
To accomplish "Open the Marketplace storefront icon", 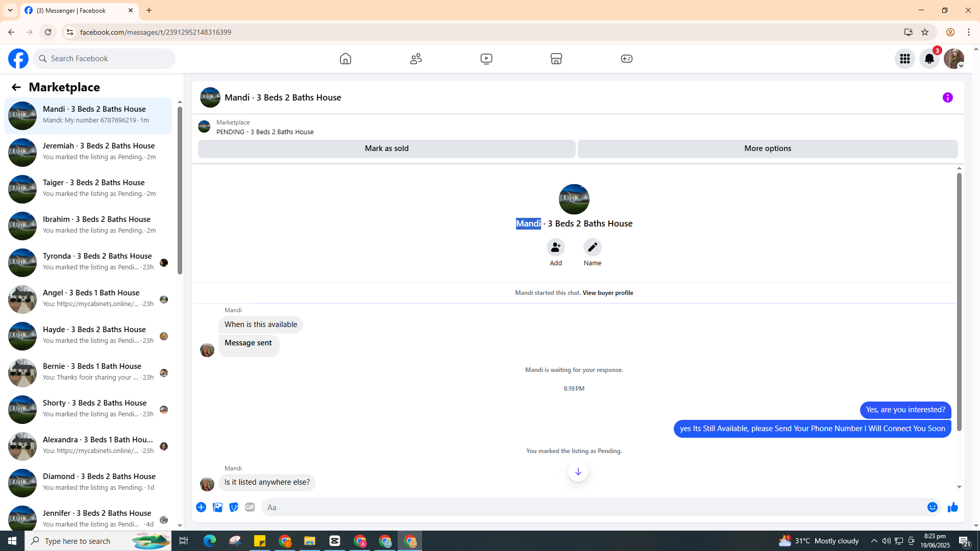I will (x=556, y=59).
